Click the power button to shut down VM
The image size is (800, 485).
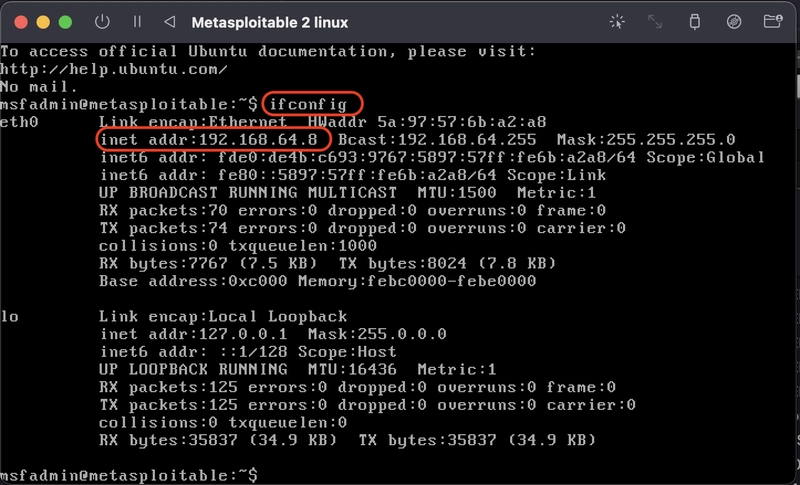[x=102, y=22]
